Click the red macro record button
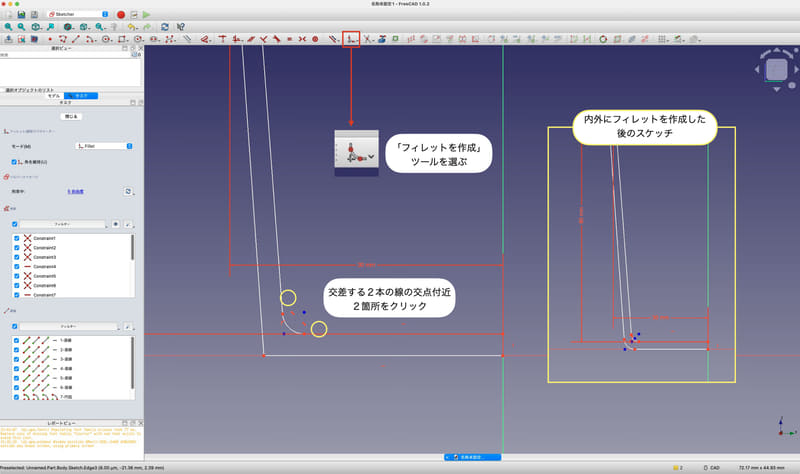This screenshot has width=800, height=474. tap(121, 15)
